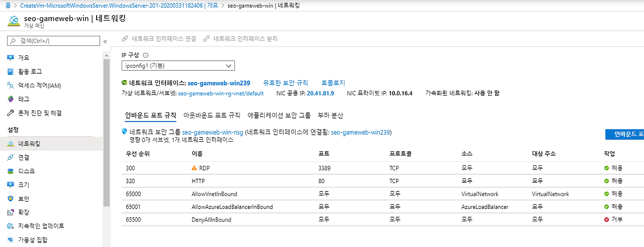Open 문제 진단 및 해결 wrench icon
The height and width of the screenshot is (247, 644).
click(x=11, y=113)
